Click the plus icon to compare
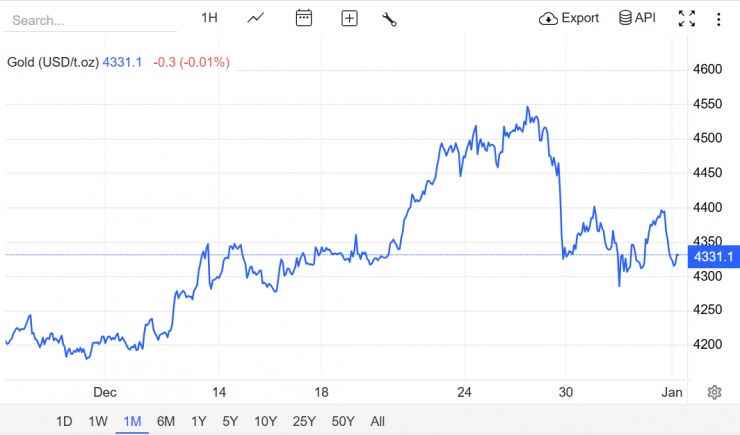 [x=349, y=18]
